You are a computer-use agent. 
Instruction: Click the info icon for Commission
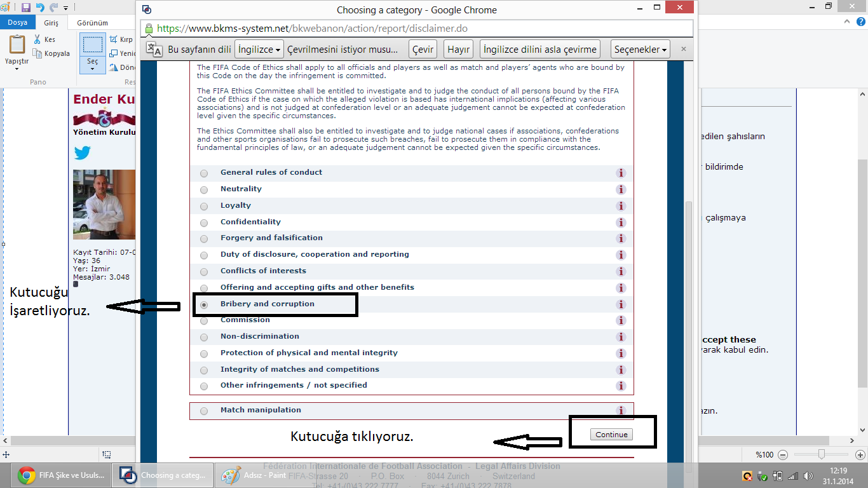coord(621,320)
